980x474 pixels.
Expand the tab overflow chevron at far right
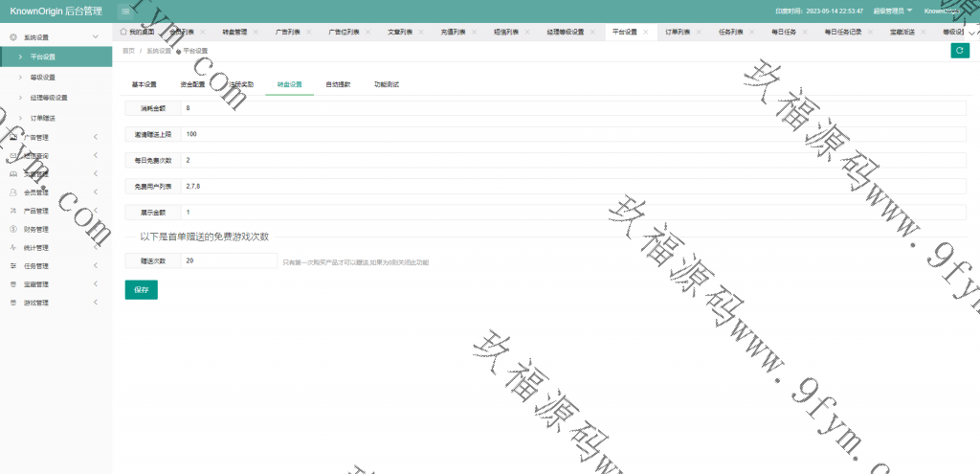point(973,32)
